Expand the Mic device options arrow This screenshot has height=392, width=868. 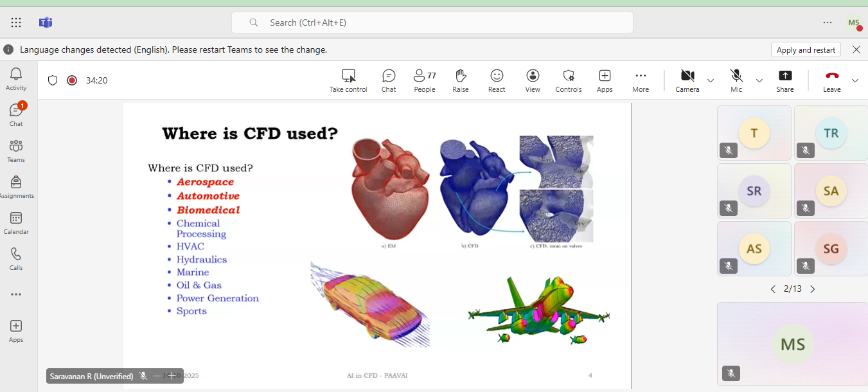(759, 80)
